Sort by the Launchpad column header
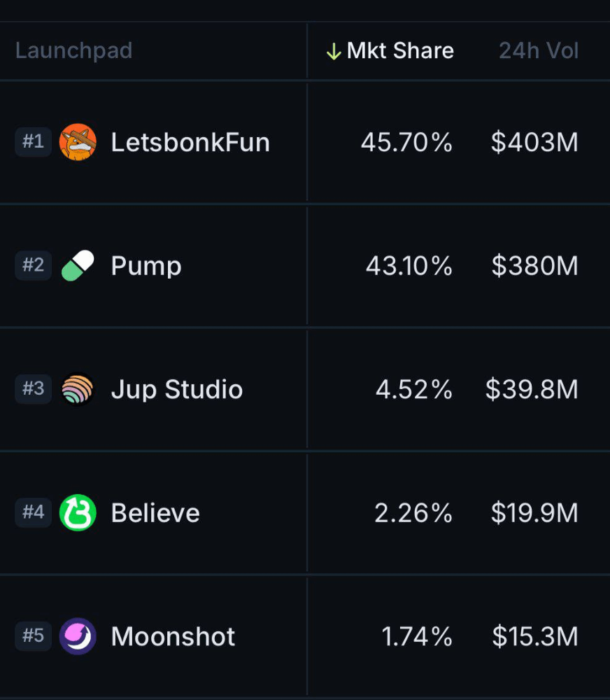The height and width of the screenshot is (700, 610). [x=73, y=50]
